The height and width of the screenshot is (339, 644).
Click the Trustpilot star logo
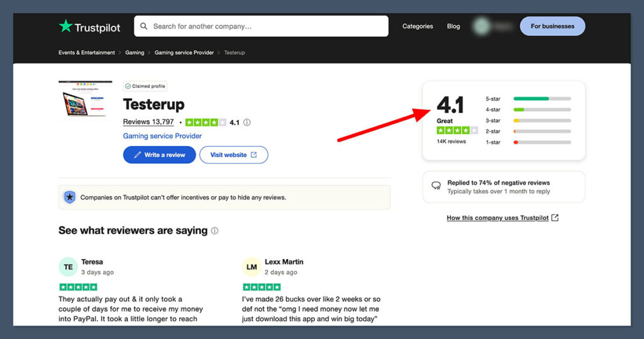tap(65, 26)
